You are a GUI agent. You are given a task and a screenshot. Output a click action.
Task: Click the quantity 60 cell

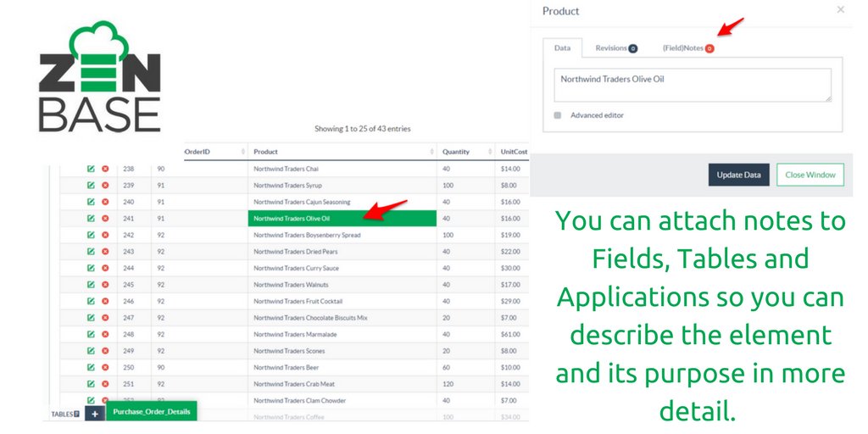click(x=466, y=368)
